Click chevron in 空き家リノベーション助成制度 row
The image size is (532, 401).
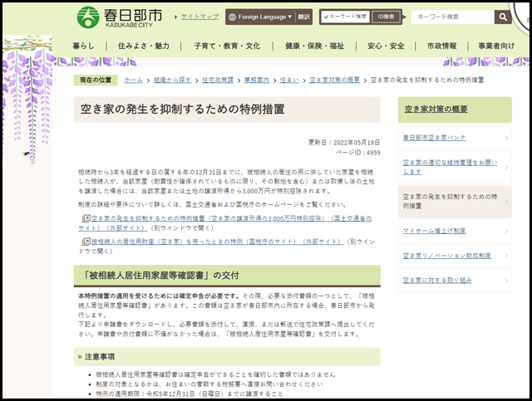pyautogui.click(x=506, y=256)
